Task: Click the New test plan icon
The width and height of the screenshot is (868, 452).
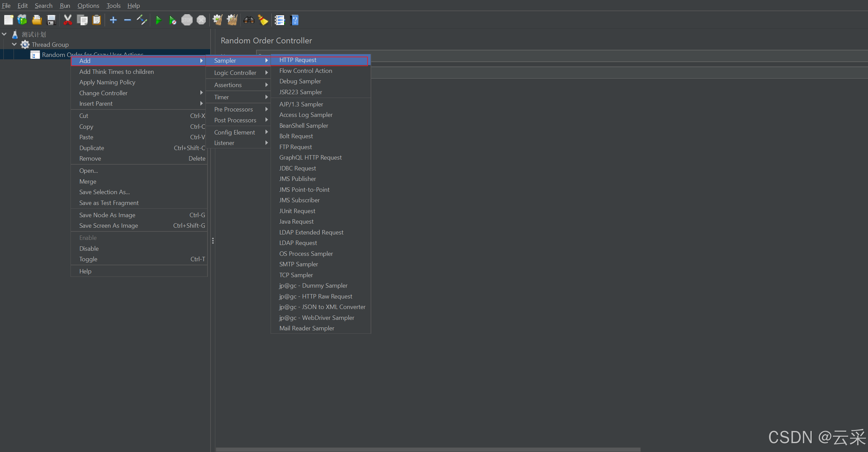Action: click(x=8, y=21)
